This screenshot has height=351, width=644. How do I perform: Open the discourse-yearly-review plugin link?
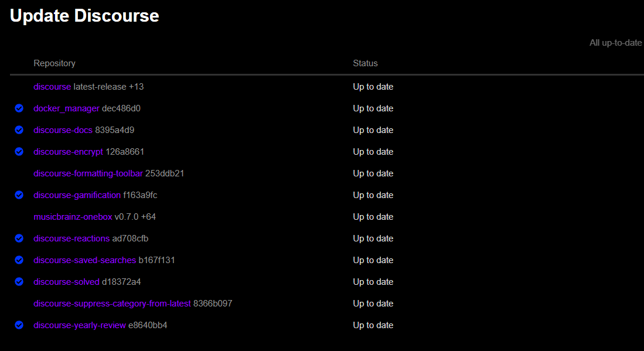click(80, 325)
